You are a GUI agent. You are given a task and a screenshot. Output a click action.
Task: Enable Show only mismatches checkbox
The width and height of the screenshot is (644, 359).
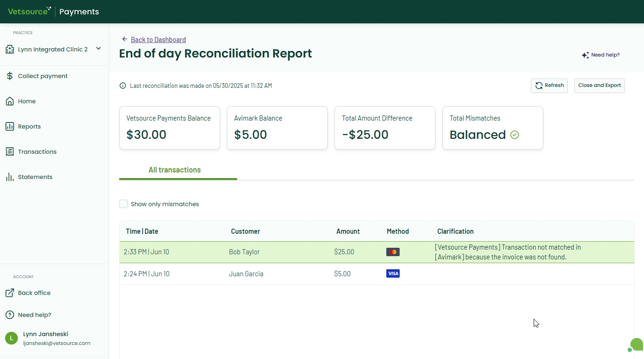[x=123, y=204]
